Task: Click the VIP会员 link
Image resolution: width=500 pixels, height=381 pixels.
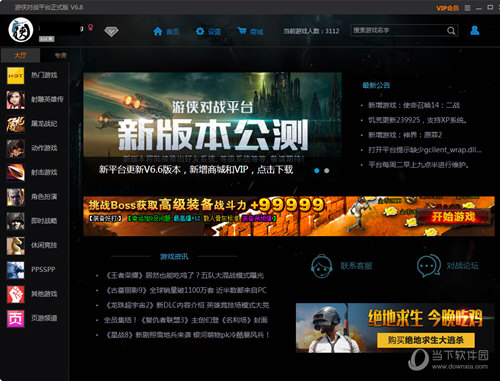Action: [x=447, y=8]
